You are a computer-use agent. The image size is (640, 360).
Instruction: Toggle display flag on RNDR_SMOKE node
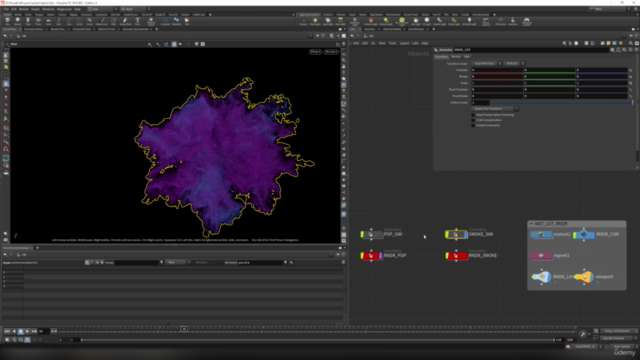point(466,256)
